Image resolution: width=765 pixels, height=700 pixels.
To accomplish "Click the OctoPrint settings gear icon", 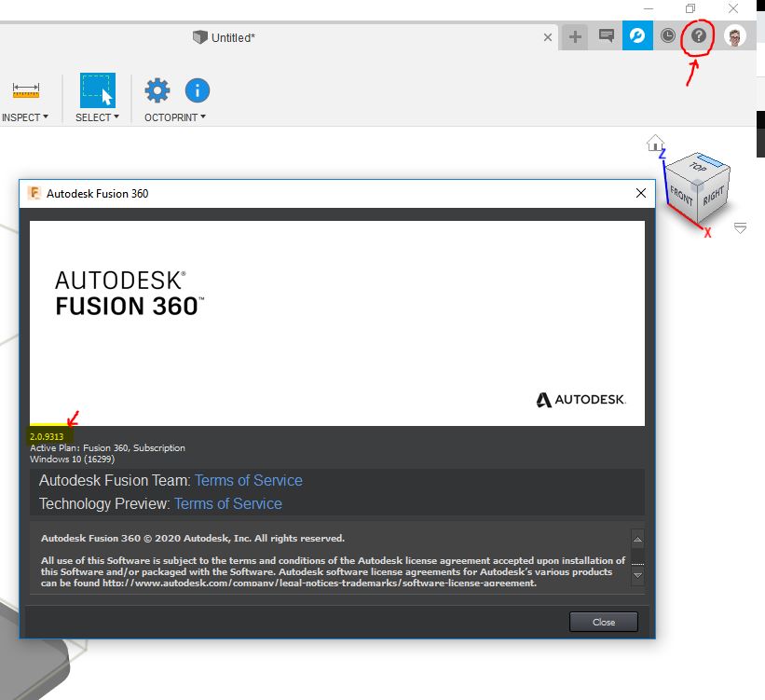I will (157, 90).
